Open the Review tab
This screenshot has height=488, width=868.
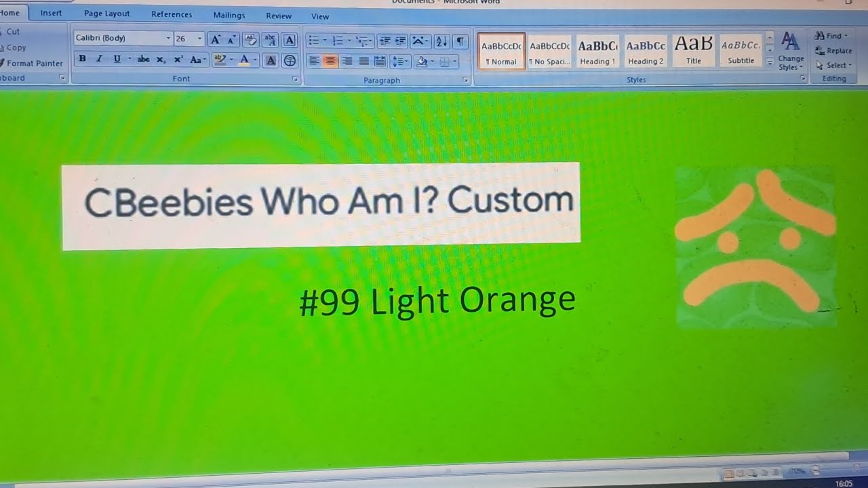click(279, 16)
